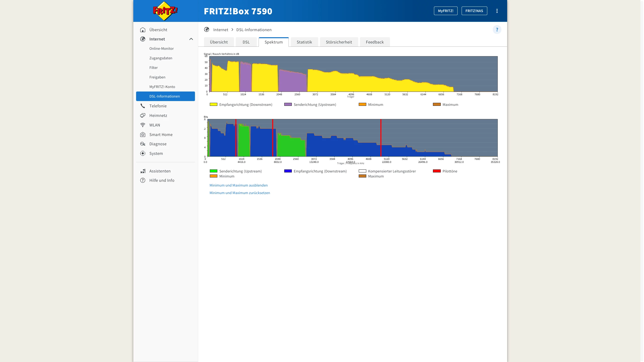Click the WLAN wifi icon
The height and width of the screenshot is (362, 644).
click(x=143, y=125)
